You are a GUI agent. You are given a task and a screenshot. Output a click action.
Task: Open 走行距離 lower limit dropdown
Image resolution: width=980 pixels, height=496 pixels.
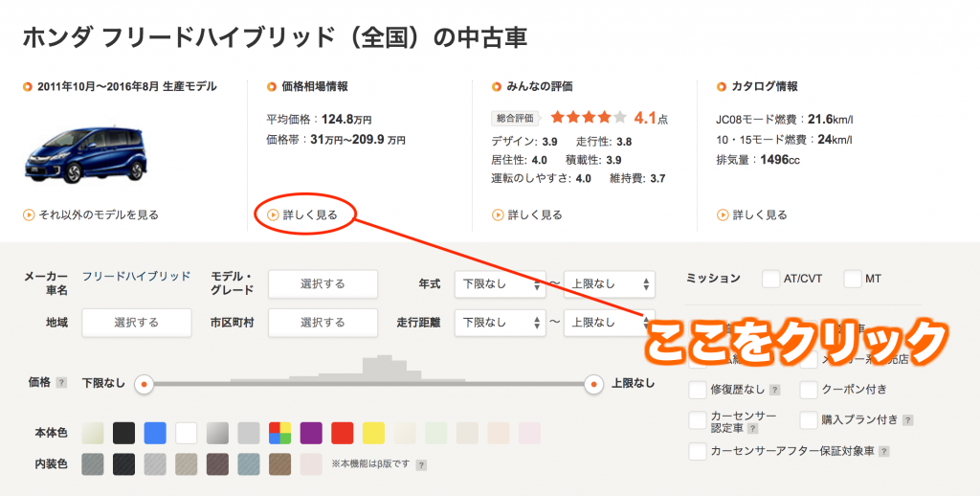click(x=500, y=323)
